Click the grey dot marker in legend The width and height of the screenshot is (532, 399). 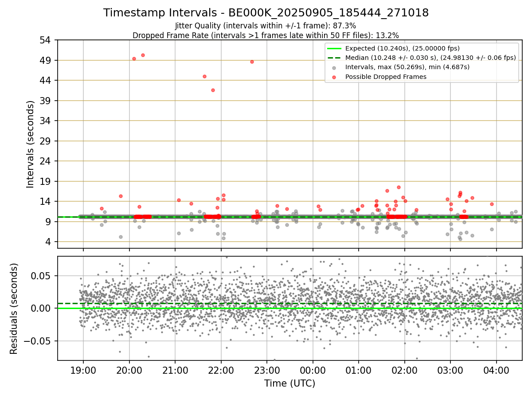(x=334, y=67)
